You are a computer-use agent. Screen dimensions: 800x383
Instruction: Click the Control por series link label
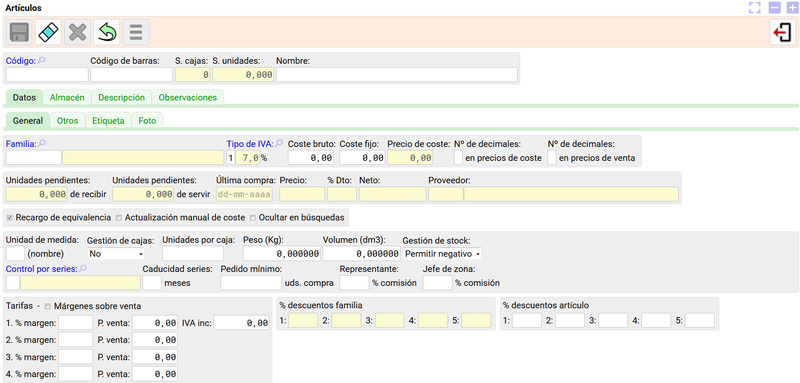tap(42, 269)
